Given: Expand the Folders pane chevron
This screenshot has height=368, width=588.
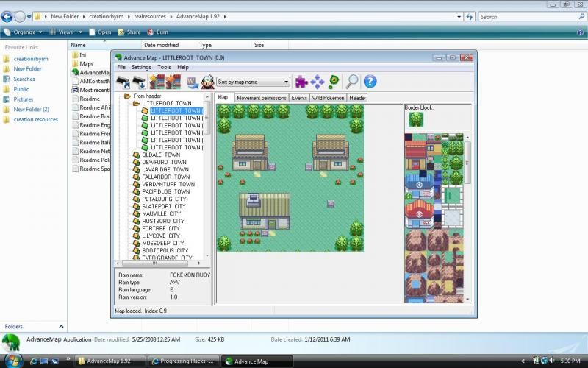Looking at the screenshot, I should [61, 326].
